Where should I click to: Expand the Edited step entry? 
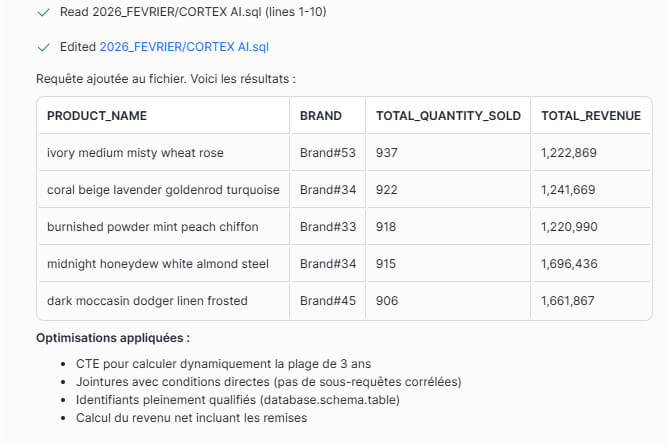[78, 47]
